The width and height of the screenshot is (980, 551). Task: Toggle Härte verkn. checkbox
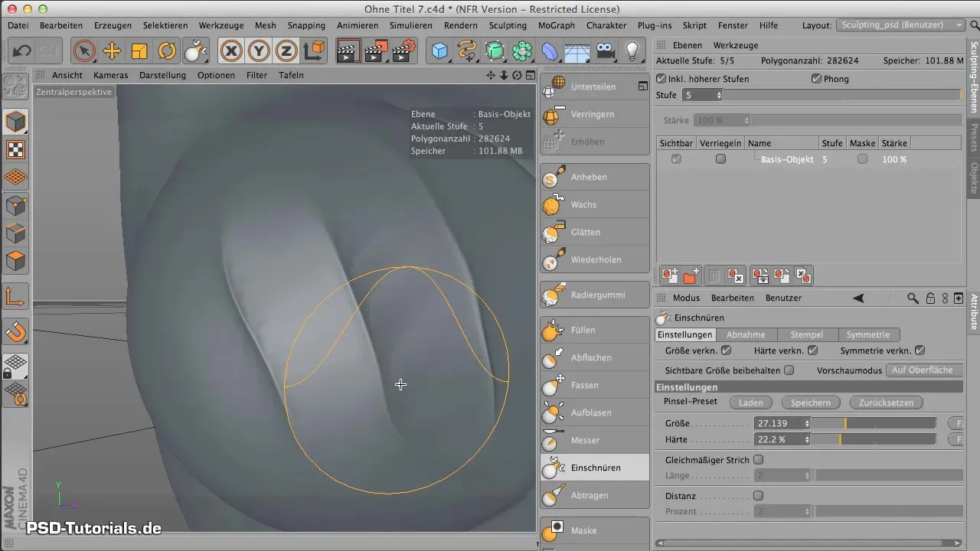(813, 350)
